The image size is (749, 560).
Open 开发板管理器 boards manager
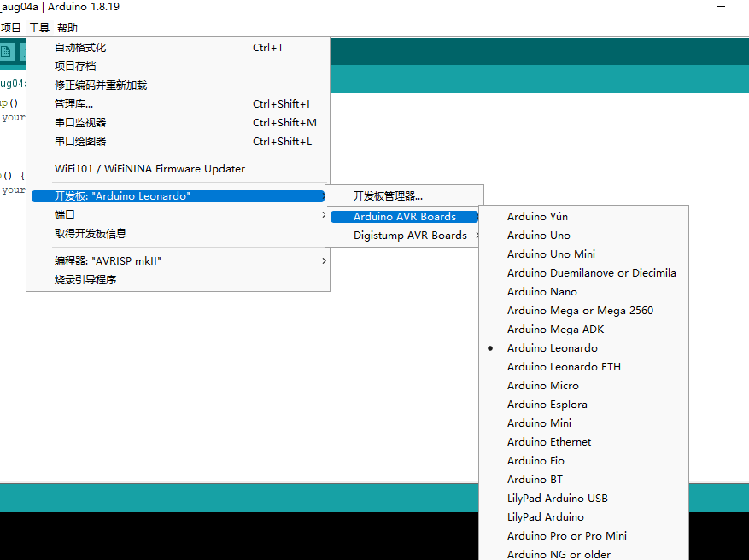(x=388, y=196)
